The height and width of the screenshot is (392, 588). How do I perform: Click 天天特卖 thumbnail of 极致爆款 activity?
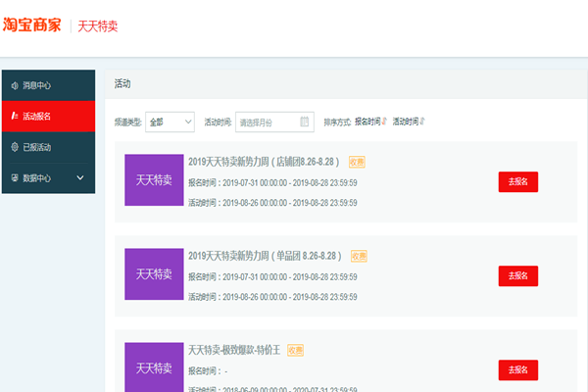[154, 367]
